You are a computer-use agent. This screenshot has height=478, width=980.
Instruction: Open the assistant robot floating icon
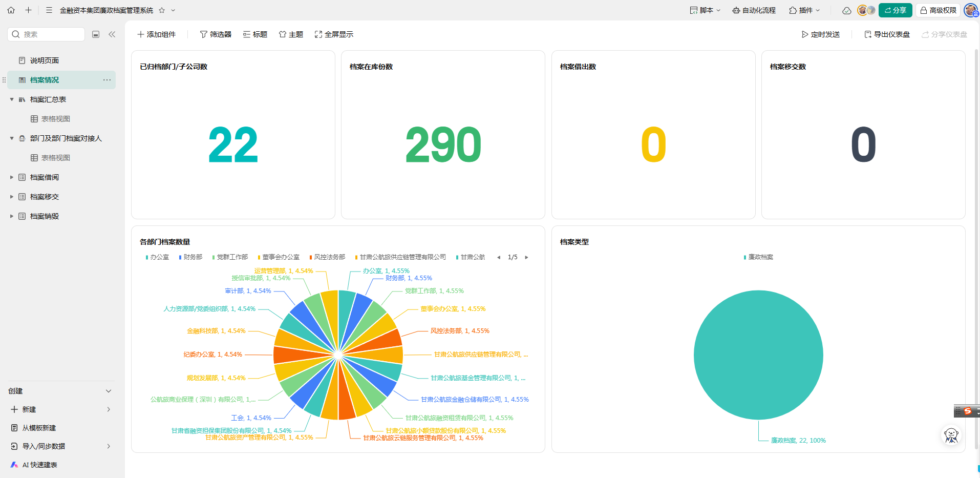(x=951, y=435)
